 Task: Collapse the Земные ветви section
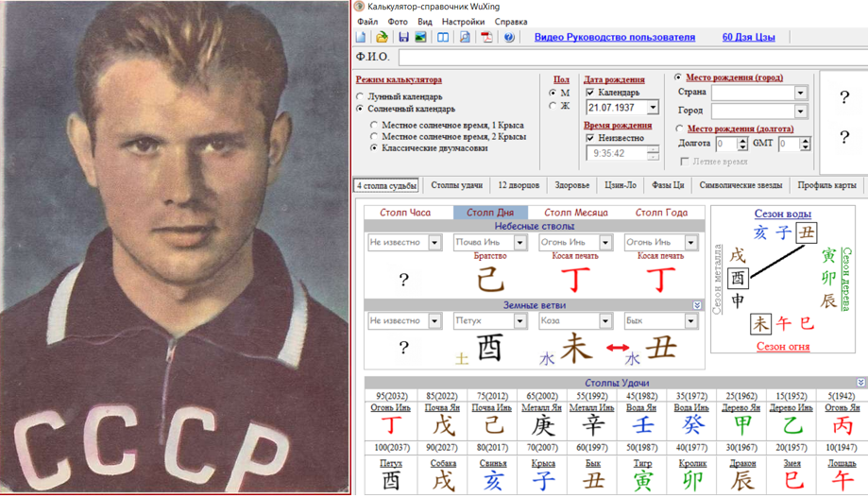(x=697, y=305)
